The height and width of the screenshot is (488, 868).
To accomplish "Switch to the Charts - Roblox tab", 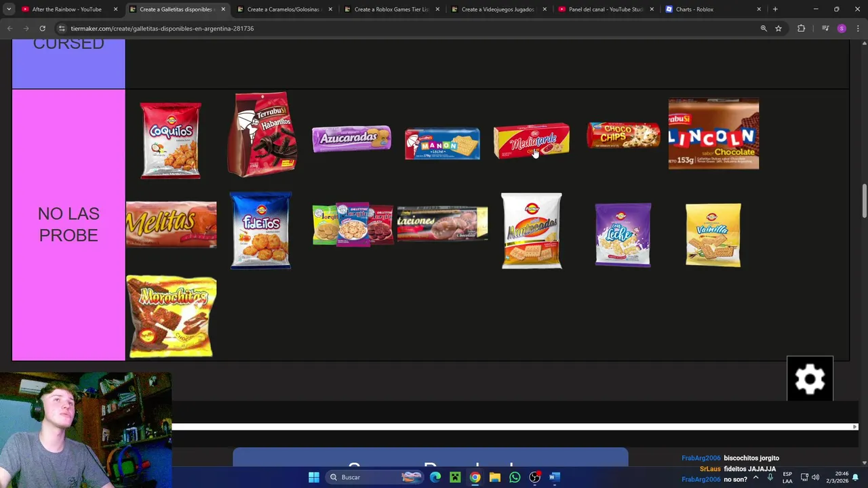I will pyautogui.click(x=694, y=9).
